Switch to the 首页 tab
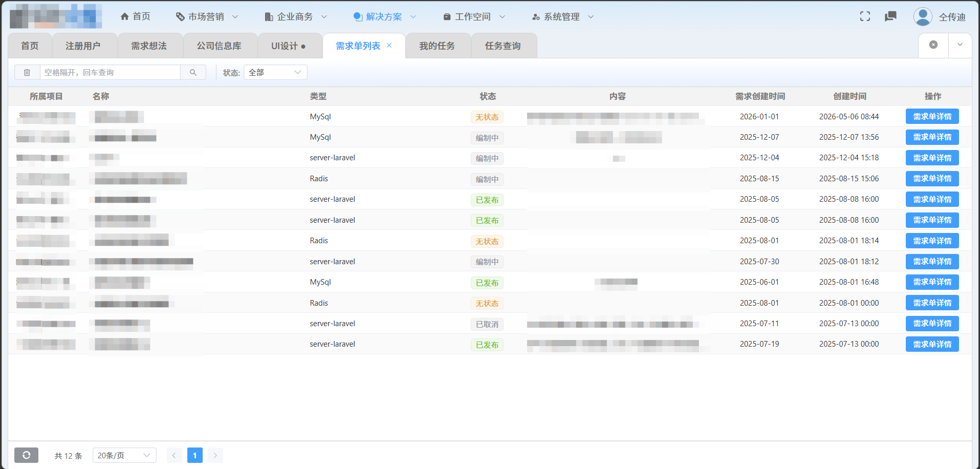Viewport: 980px width, 469px height. point(30,46)
